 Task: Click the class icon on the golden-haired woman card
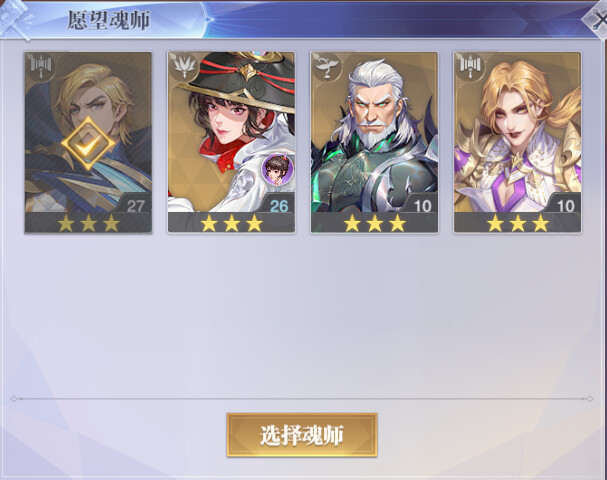(x=470, y=66)
